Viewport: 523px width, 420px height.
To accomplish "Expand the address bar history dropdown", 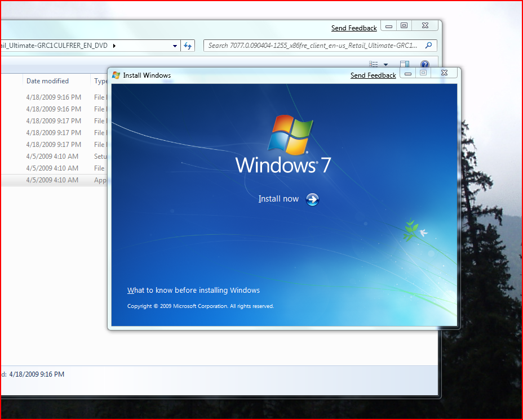I will coord(174,46).
